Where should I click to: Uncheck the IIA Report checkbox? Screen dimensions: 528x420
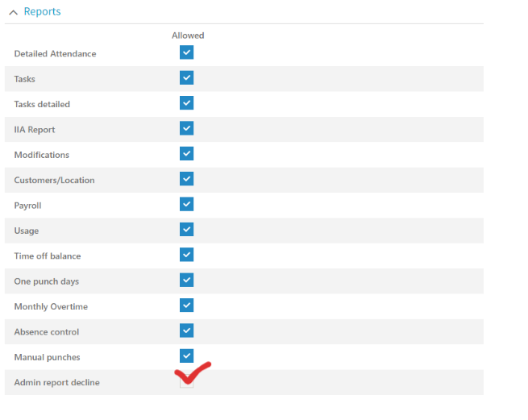[187, 128]
